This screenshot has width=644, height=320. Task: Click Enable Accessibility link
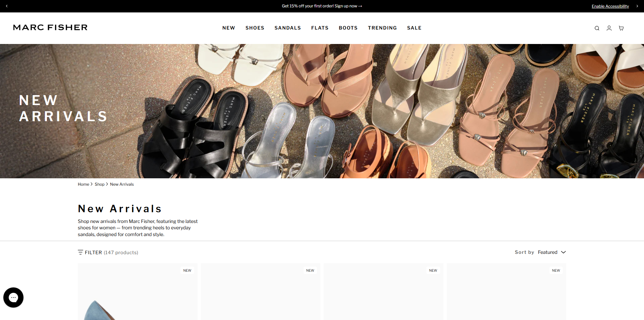[610, 6]
